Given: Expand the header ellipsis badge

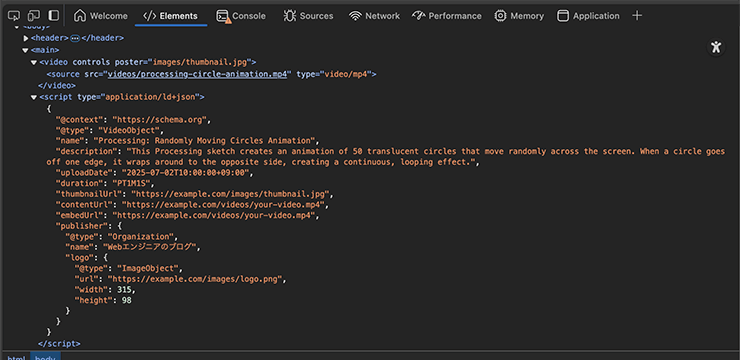Looking at the screenshot, I should click(x=75, y=38).
